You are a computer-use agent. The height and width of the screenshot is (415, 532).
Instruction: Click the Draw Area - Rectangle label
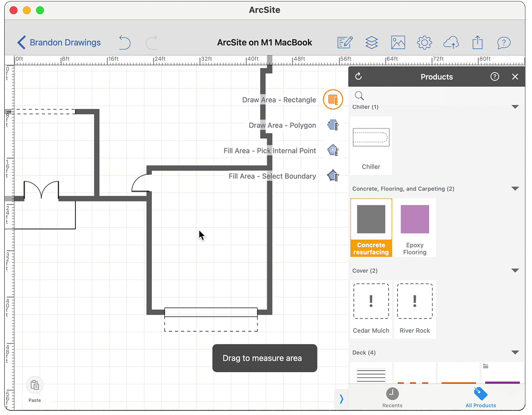279,100
